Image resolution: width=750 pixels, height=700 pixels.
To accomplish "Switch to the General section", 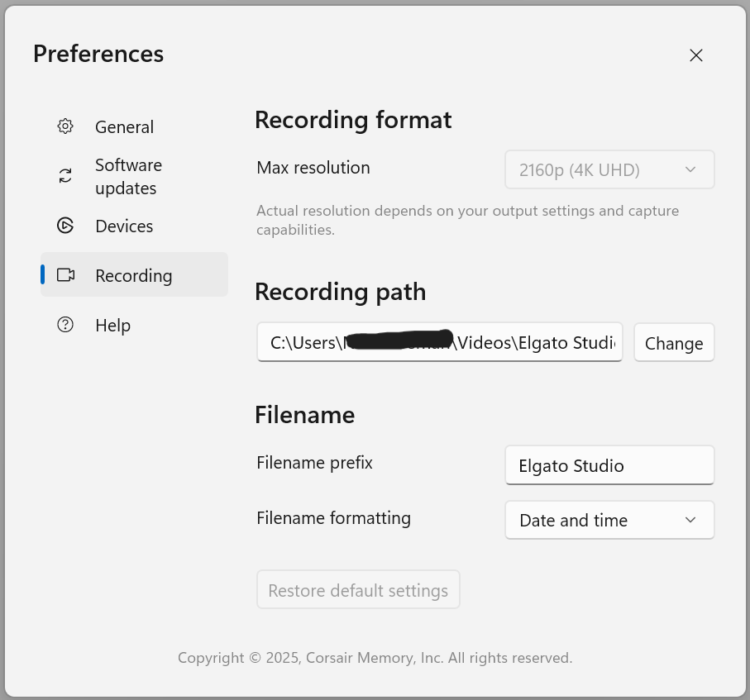I will click(124, 126).
